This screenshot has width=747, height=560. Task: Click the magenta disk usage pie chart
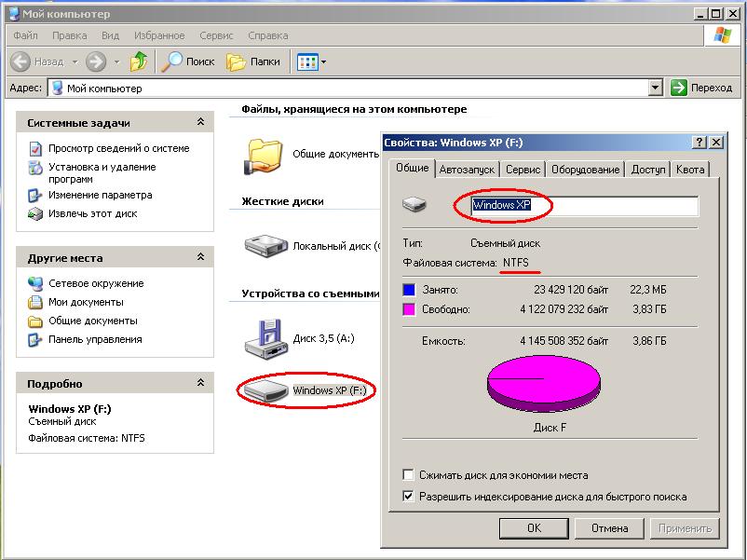coord(544,384)
